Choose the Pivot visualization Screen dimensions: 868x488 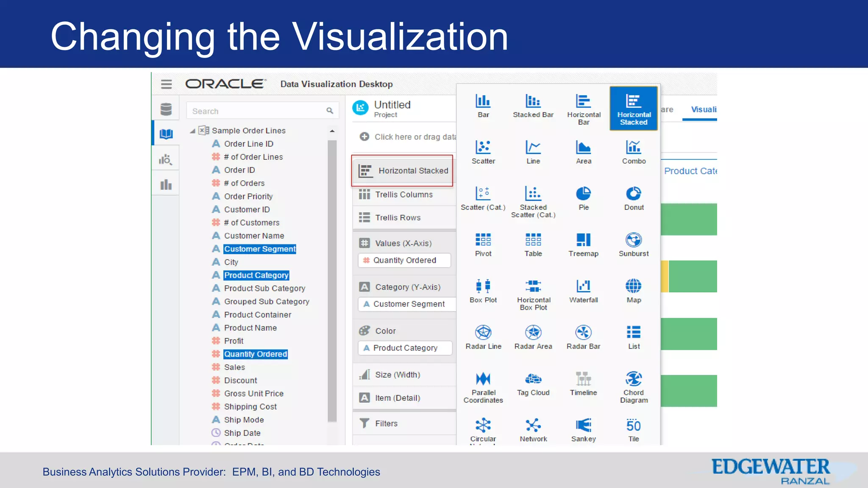483,244
